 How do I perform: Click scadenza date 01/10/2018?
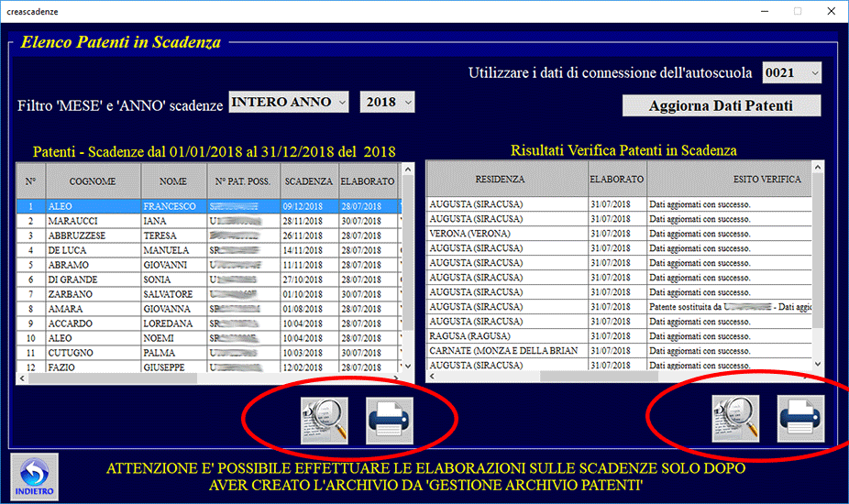point(309,294)
